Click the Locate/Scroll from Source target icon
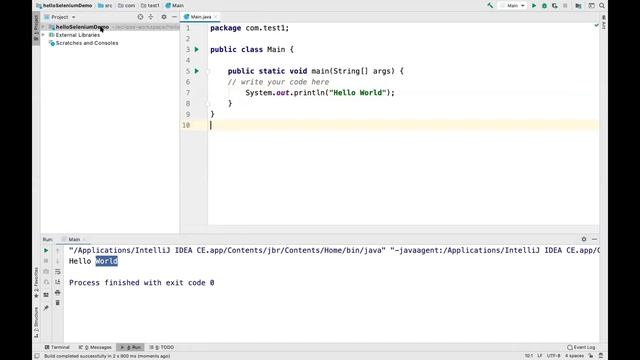This screenshot has width=640, height=360. [140, 17]
